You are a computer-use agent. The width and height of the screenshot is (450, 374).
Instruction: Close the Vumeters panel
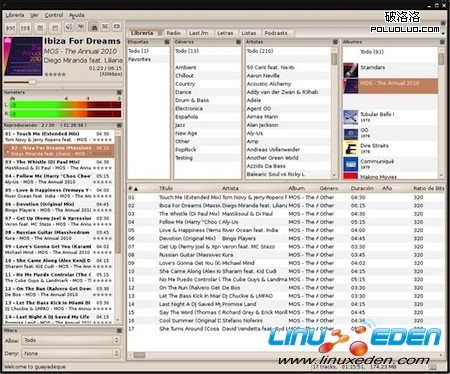[119, 92]
